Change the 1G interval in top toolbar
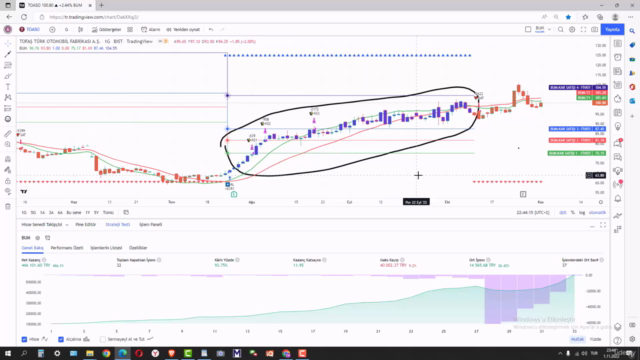The width and height of the screenshot is (640, 360). (x=67, y=29)
